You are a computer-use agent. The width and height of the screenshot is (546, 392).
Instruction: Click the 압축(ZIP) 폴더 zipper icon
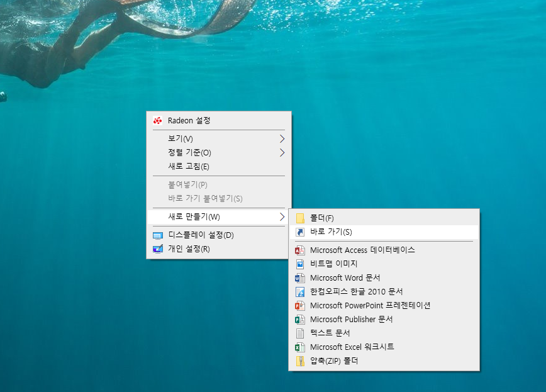pyautogui.click(x=300, y=361)
